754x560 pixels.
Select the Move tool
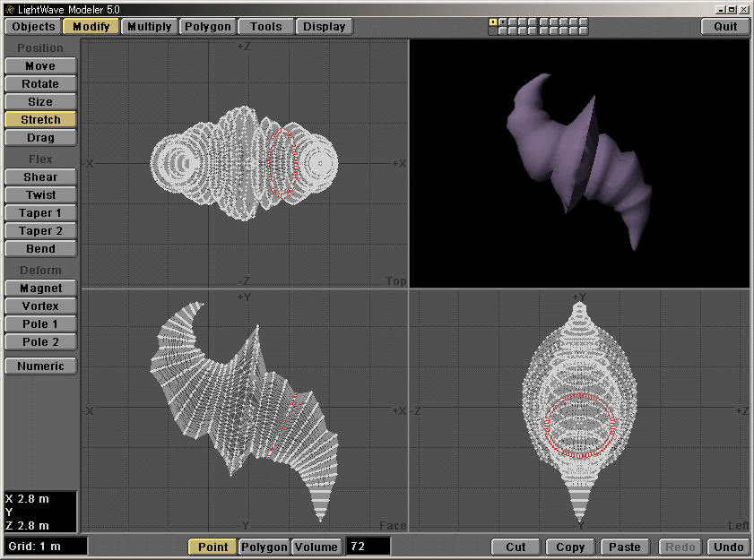click(39, 65)
